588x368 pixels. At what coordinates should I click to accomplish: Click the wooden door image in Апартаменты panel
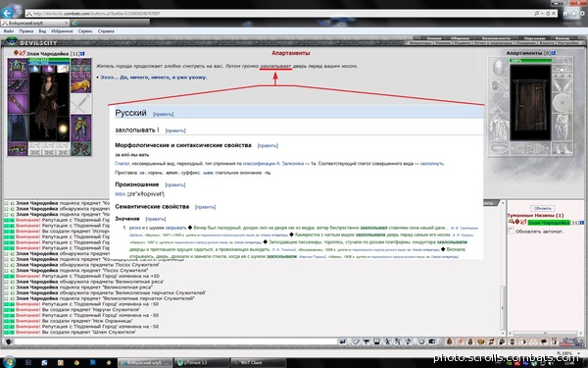click(530, 102)
